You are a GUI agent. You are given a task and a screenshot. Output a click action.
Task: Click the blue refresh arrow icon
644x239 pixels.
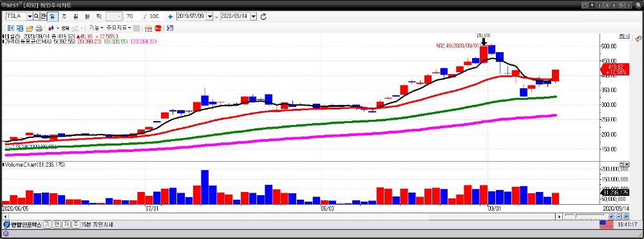263,16
